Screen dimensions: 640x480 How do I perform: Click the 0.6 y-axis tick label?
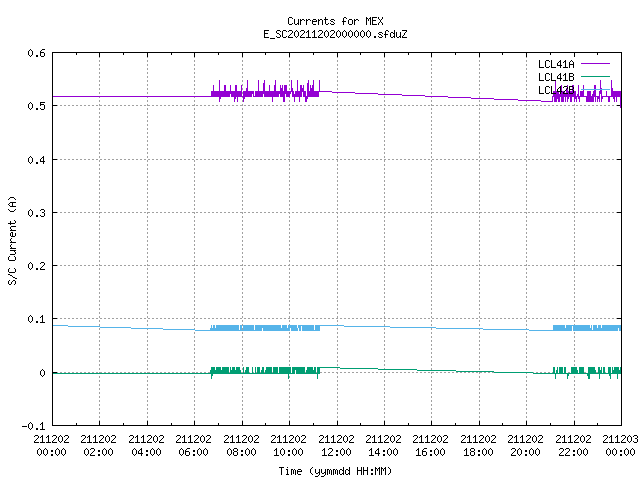(x=36, y=53)
